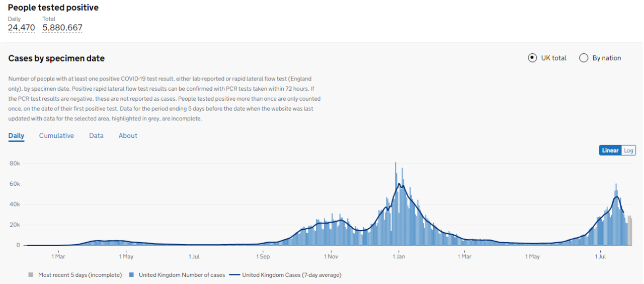Switch chart scale to Log
This screenshot has width=644, height=284.
click(x=628, y=150)
